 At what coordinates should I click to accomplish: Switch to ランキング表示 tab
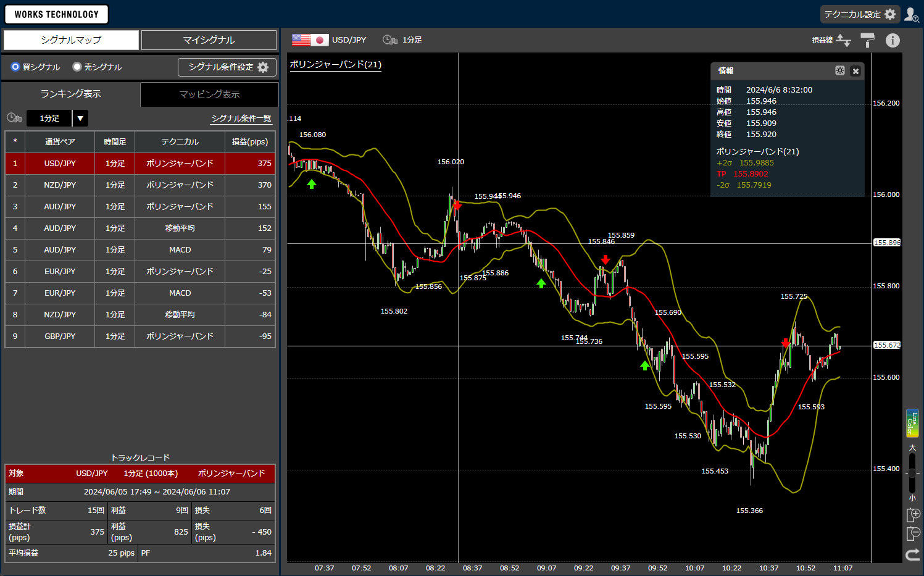coord(71,94)
